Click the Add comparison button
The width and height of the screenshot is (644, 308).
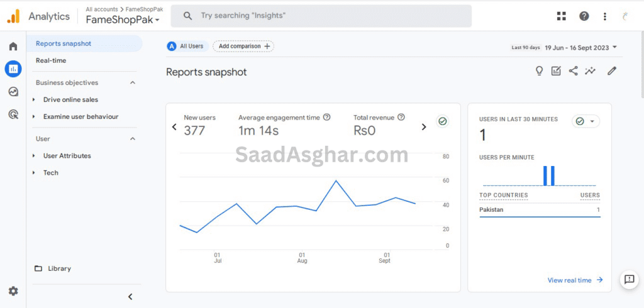coord(243,47)
